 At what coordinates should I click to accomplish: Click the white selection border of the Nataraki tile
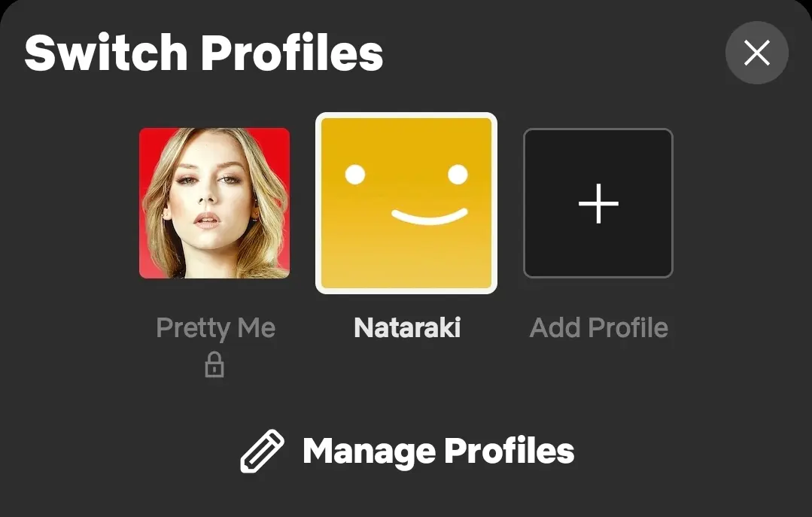pos(406,115)
